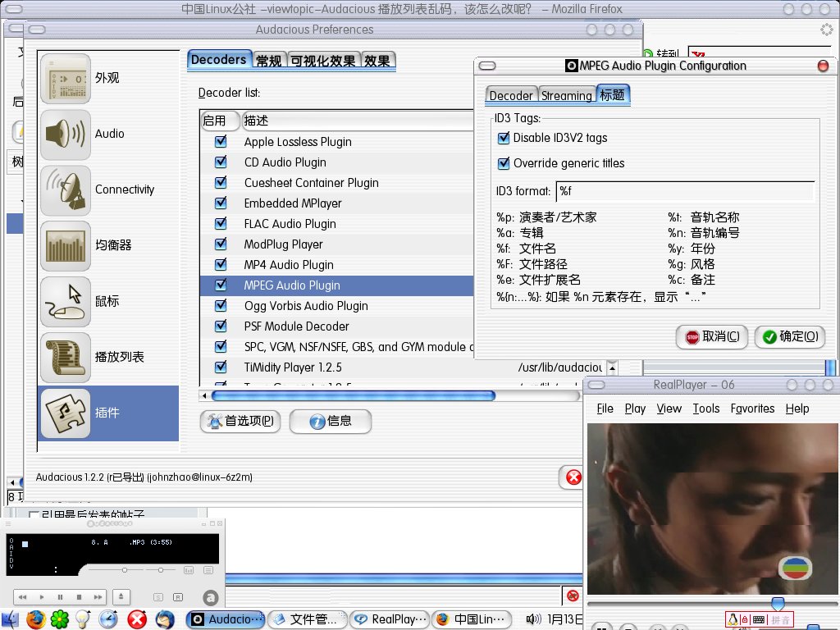This screenshot has width=840, height=630.
Task: Toggle repeat R button in Audacious player
Action: pos(178,597)
